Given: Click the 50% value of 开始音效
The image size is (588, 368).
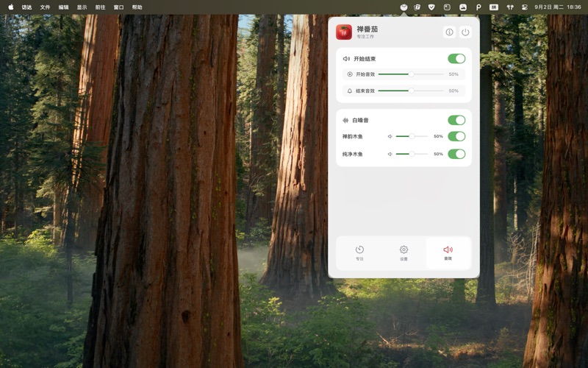Looking at the screenshot, I should pyautogui.click(x=453, y=74).
